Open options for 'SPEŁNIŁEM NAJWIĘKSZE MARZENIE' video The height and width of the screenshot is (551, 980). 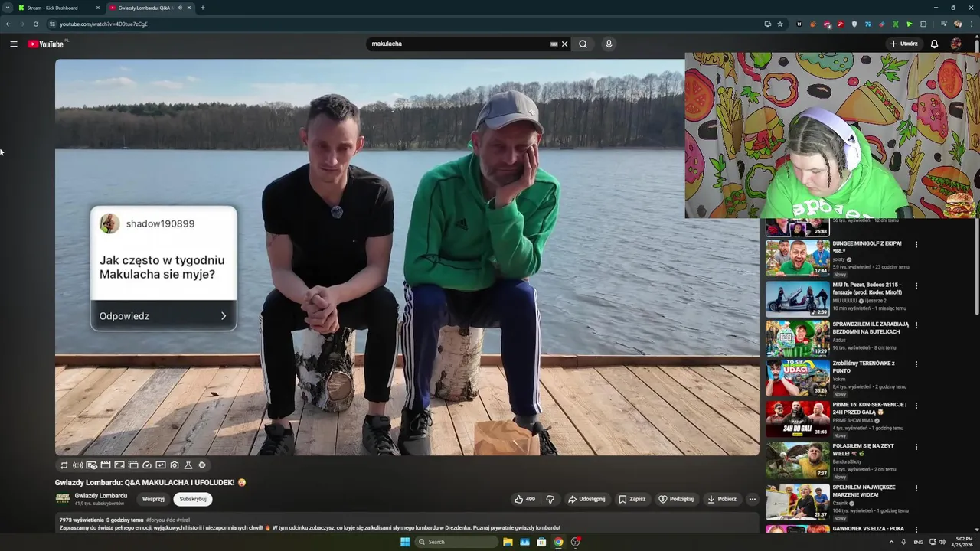tap(916, 488)
